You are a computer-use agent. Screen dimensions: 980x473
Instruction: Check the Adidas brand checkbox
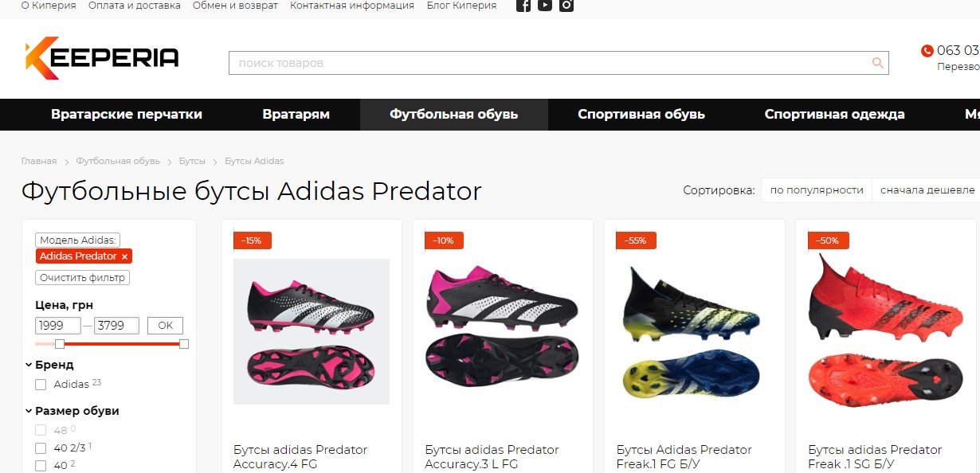[41, 385]
